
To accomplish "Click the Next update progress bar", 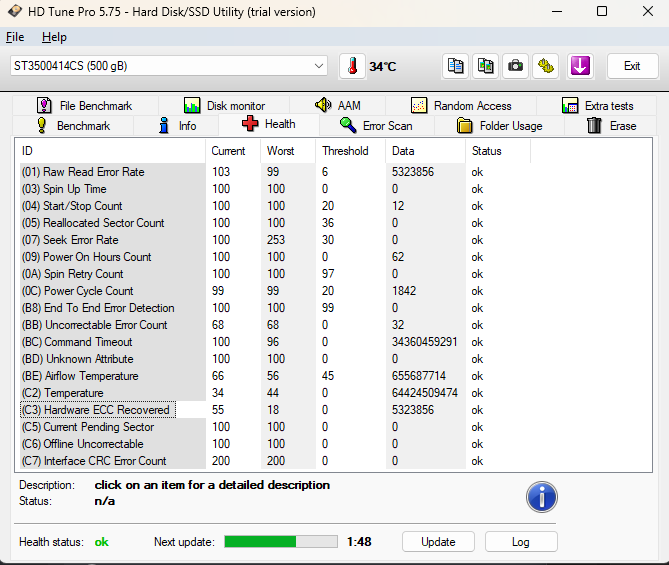I will pos(281,542).
